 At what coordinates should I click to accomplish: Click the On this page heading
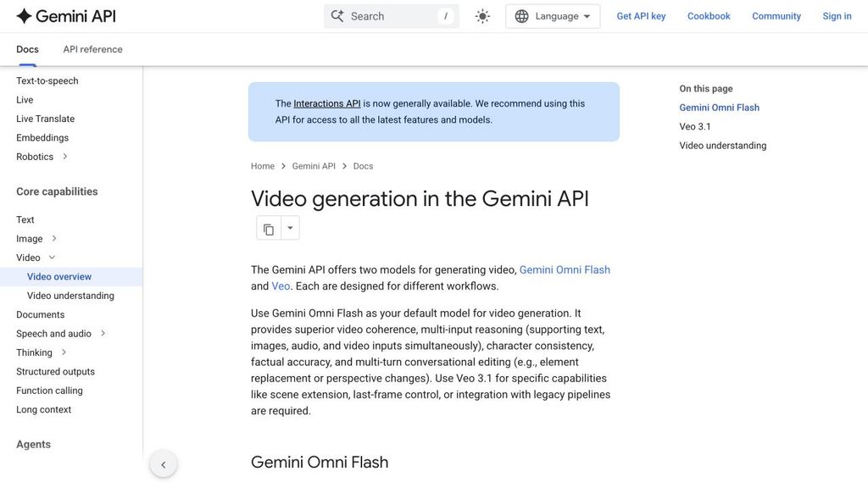tap(706, 88)
